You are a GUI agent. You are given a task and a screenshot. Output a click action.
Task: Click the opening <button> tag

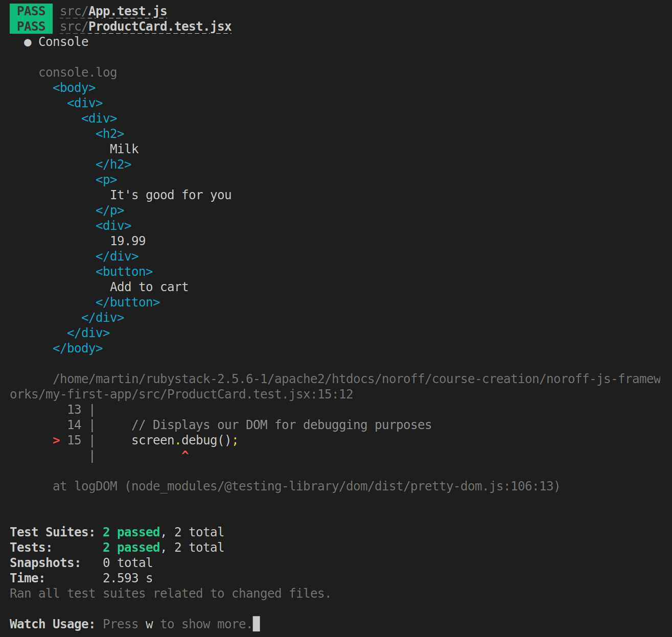[124, 272]
